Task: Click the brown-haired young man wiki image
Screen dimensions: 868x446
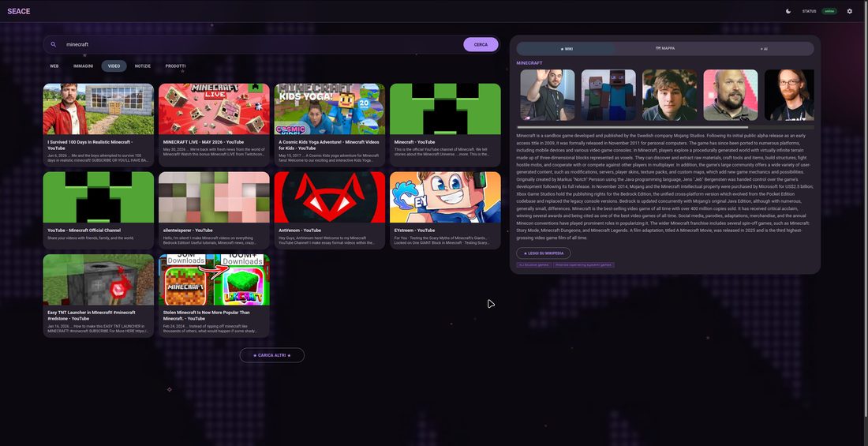Action: 669,95
